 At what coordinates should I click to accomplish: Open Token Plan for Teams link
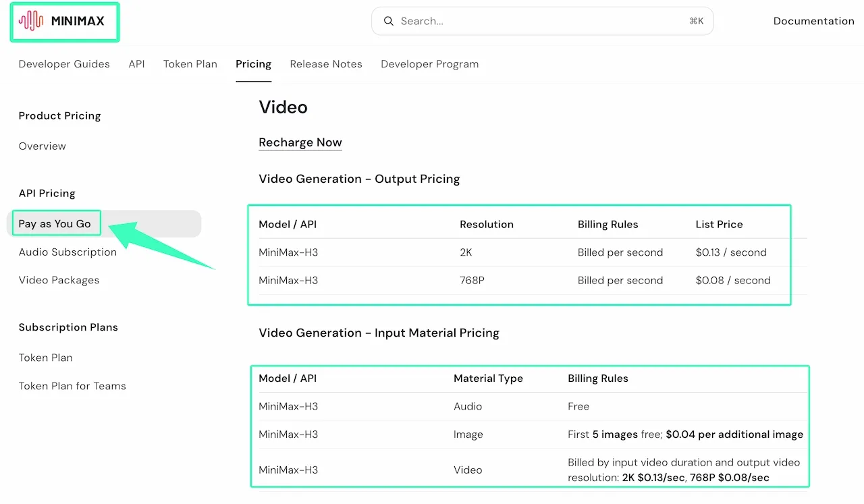(x=72, y=386)
